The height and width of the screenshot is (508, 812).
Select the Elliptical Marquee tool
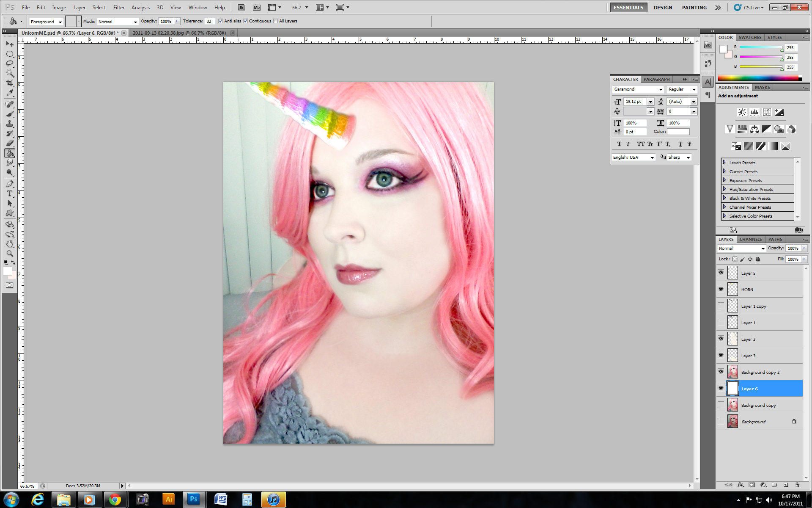(x=10, y=54)
